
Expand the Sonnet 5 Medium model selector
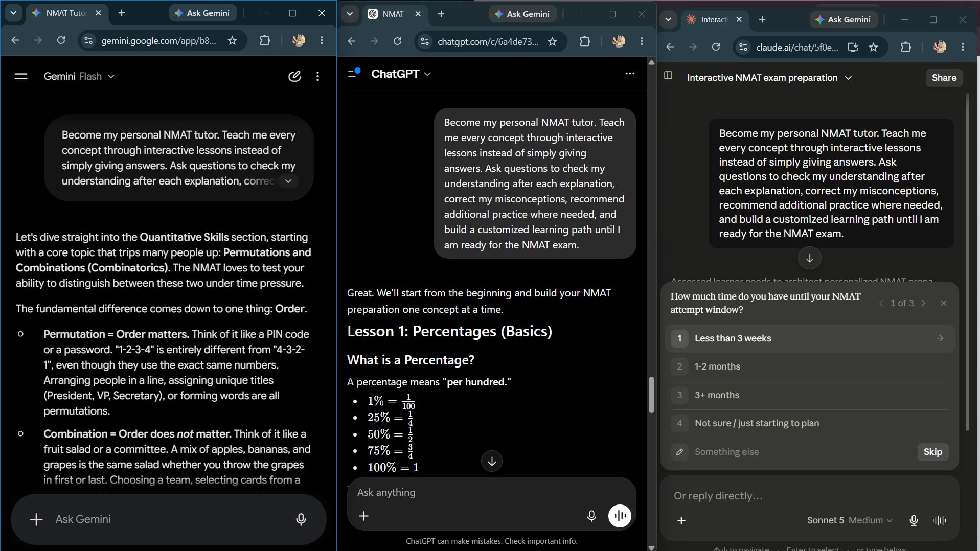(x=850, y=520)
